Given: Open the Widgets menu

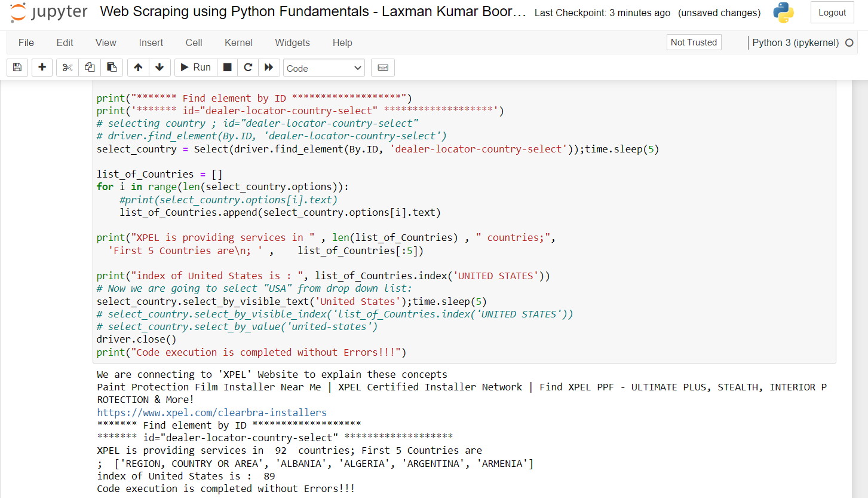Looking at the screenshot, I should (293, 42).
